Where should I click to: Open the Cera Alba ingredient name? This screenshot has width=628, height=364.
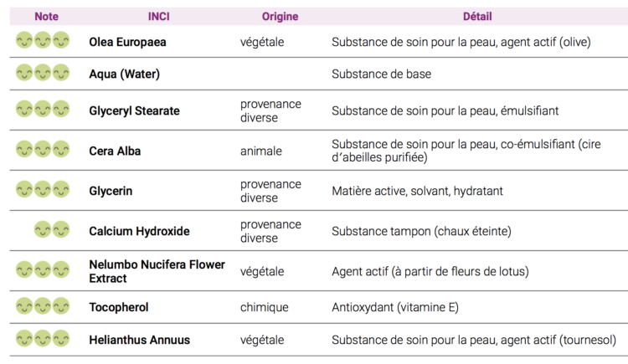115,151
